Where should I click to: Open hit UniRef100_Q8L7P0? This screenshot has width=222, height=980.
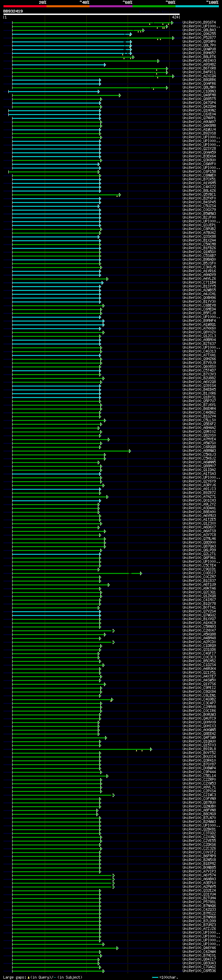click(x=199, y=45)
